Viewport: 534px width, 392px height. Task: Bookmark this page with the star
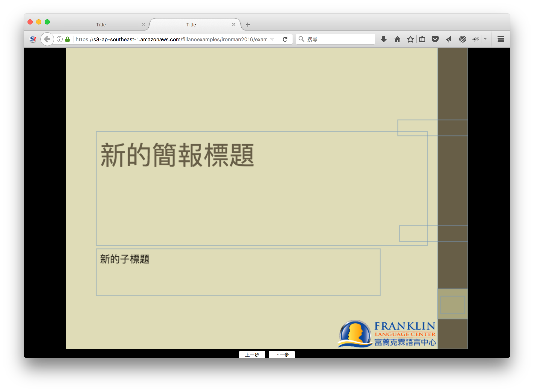pyautogui.click(x=410, y=39)
